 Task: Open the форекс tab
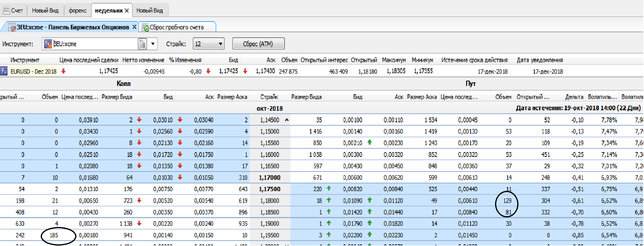tap(78, 10)
